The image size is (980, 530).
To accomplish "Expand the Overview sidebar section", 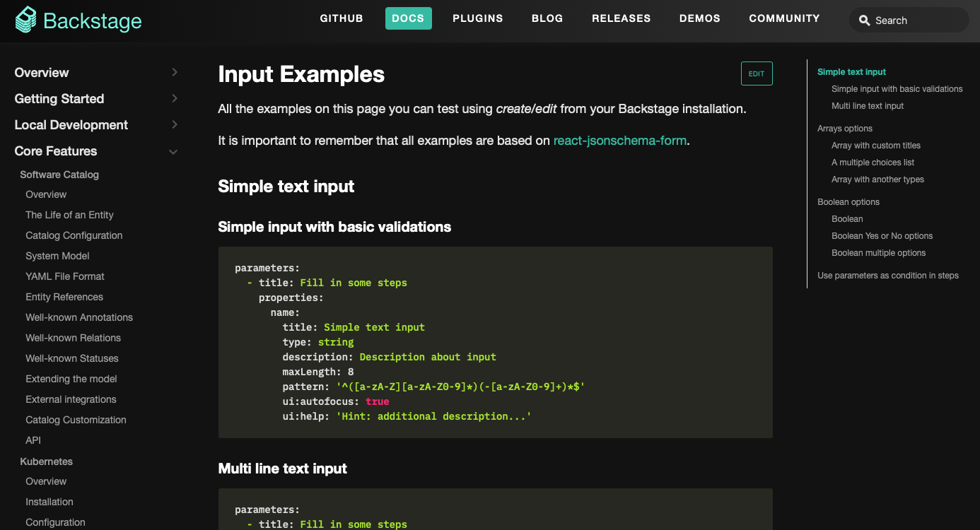I will point(175,72).
